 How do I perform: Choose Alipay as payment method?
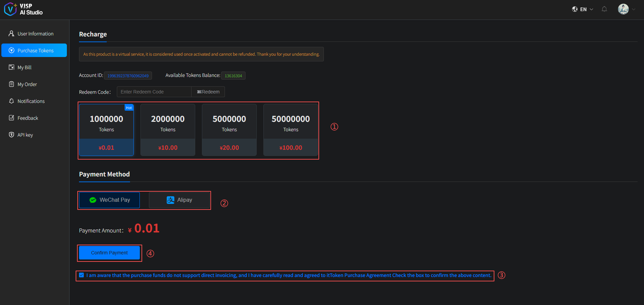[179, 200]
